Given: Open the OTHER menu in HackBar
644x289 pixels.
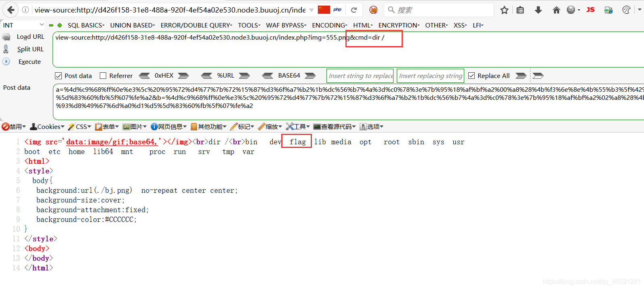Looking at the screenshot, I should pyautogui.click(x=436, y=25).
